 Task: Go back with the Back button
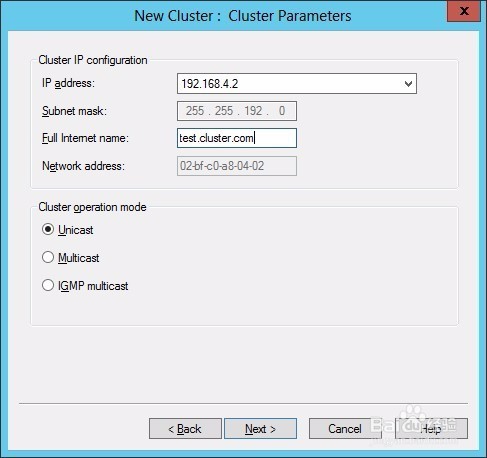185,429
